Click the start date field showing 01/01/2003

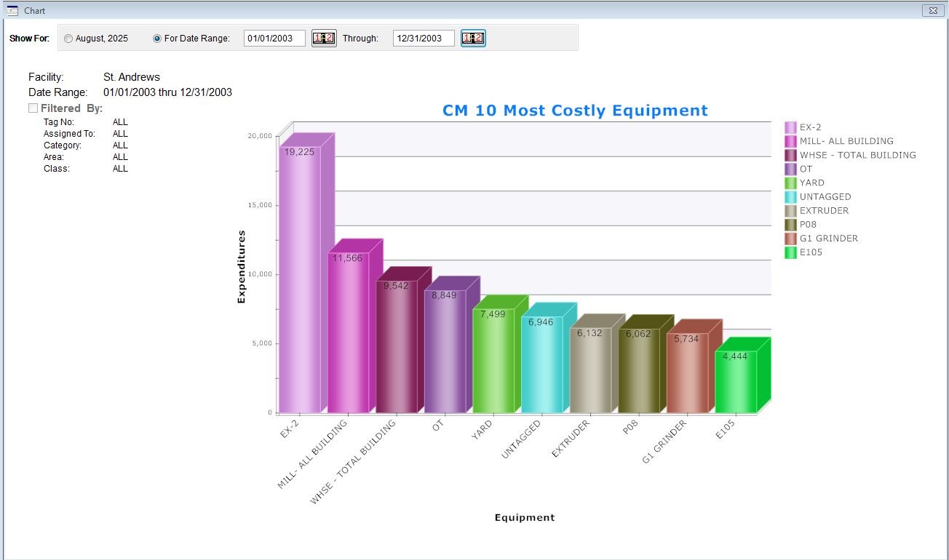[x=274, y=38]
